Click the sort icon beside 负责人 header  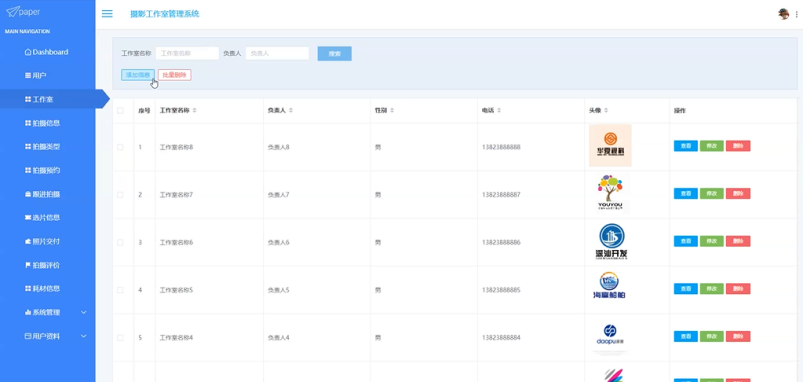pyautogui.click(x=291, y=111)
